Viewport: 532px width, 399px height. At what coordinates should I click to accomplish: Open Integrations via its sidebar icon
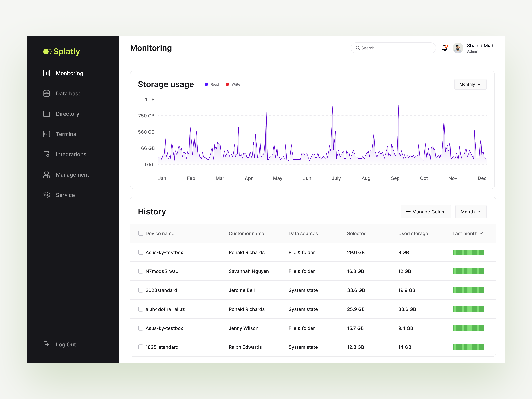46,154
